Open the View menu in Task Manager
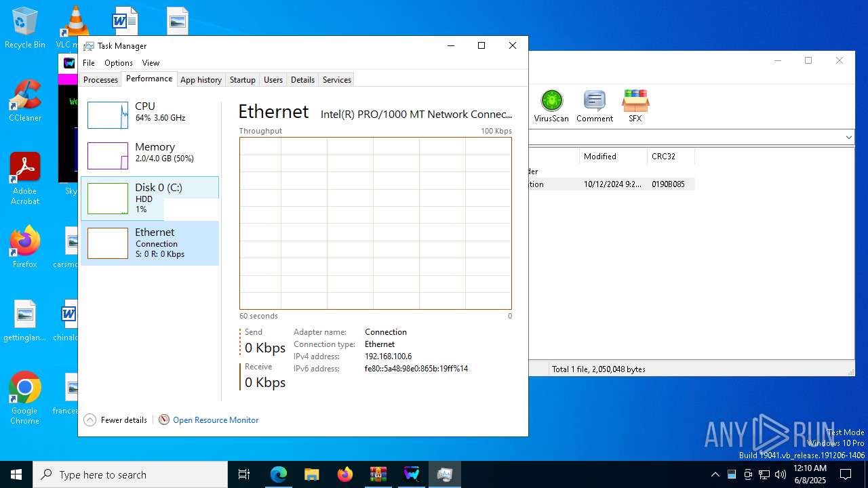The width and height of the screenshot is (868, 488). click(151, 63)
